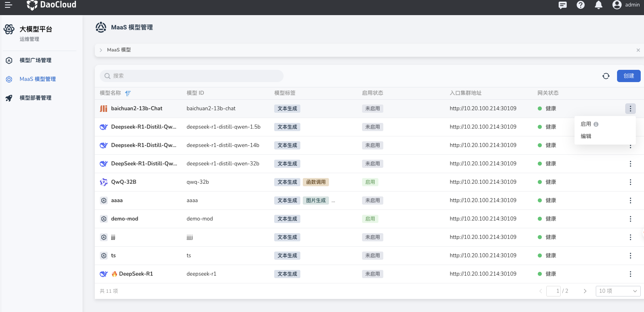
Task: Click the help question mark icon
Action: coord(581,5)
